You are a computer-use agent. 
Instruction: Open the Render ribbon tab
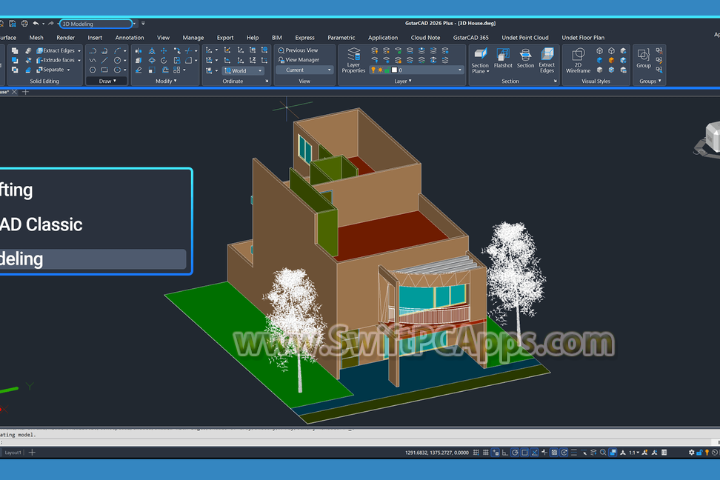66,38
